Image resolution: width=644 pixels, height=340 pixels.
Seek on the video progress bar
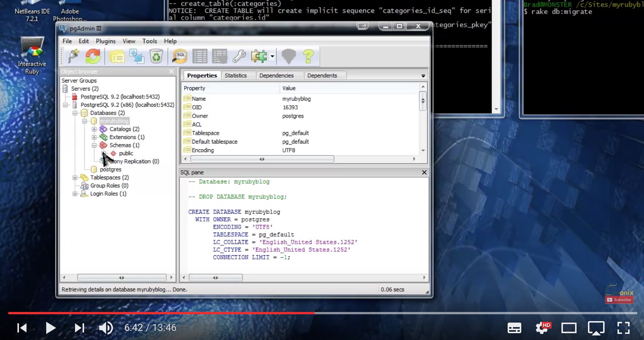323,313
